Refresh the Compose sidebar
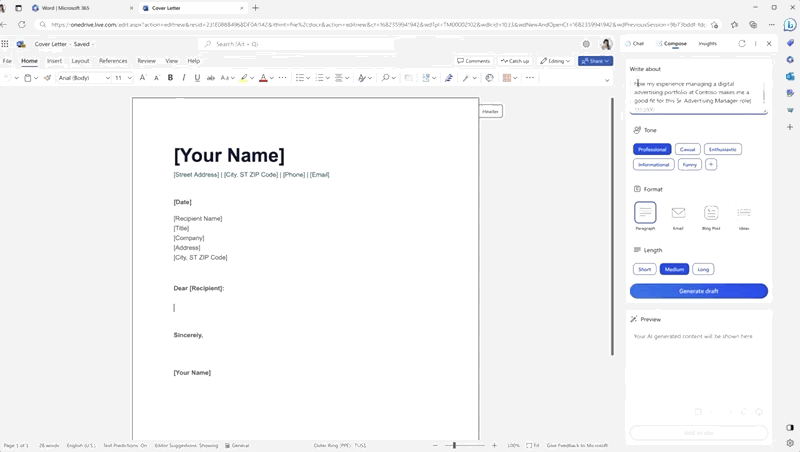800x452 pixels. [742, 44]
